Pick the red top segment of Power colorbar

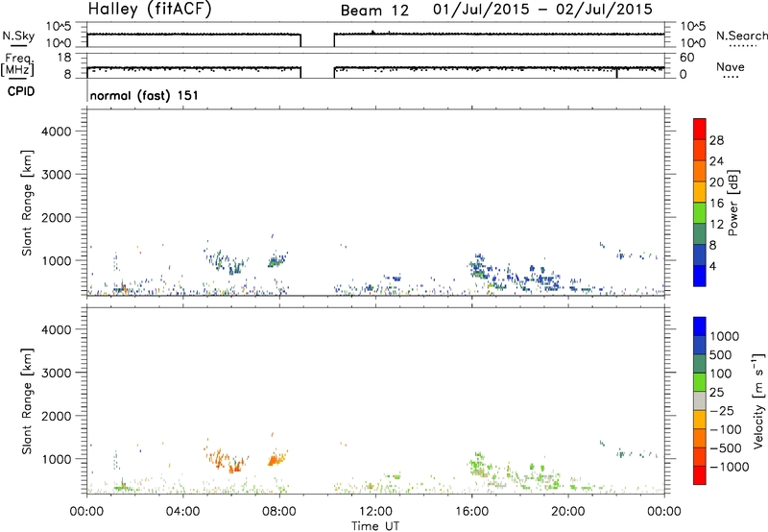pyautogui.click(x=700, y=130)
